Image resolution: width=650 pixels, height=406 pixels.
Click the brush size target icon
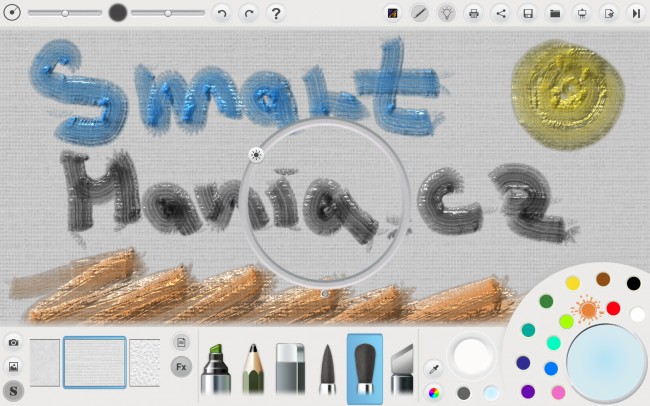[12, 13]
